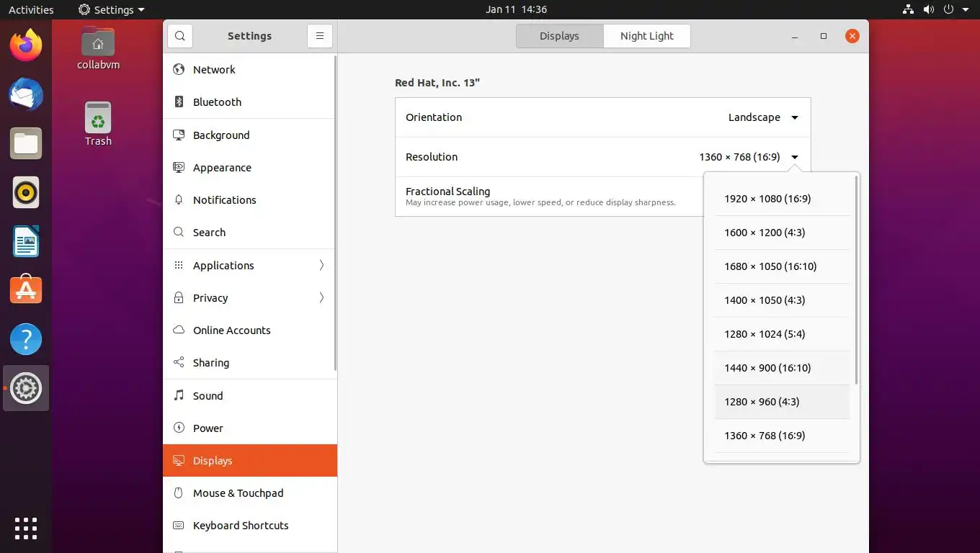Viewport: 980px width, 553px height.
Task: Click the Fractional Scaling label
Action: click(x=447, y=192)
